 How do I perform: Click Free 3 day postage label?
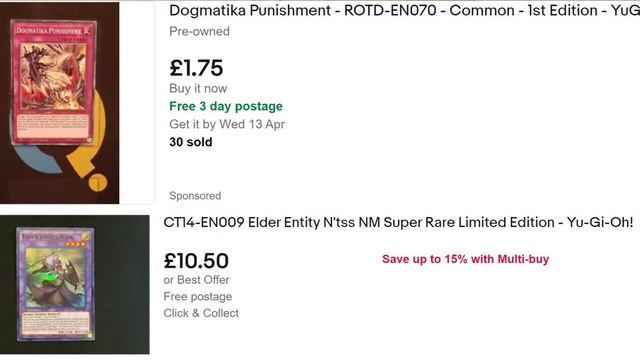[x=226, y=106]
